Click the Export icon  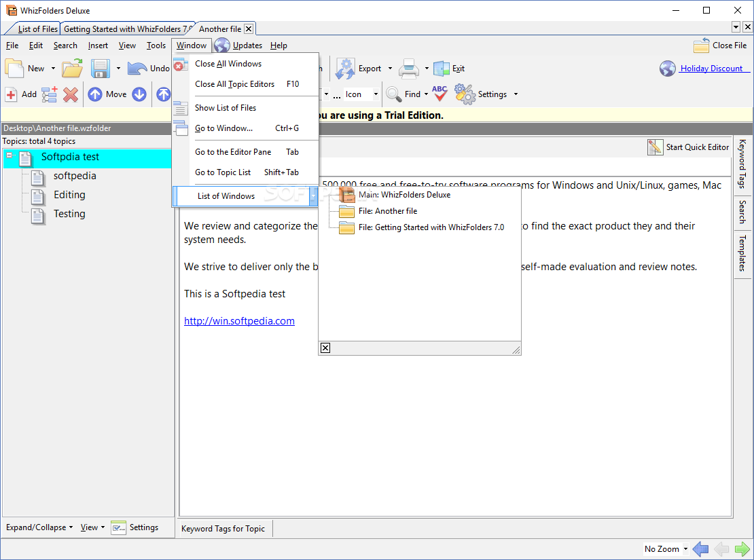(x=345, y=69)
